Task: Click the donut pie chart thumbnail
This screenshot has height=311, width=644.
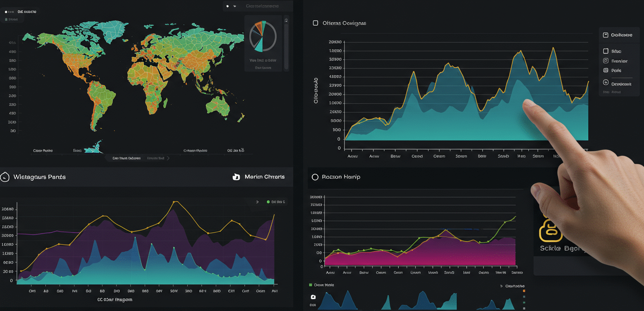Action: pos(263,37)
